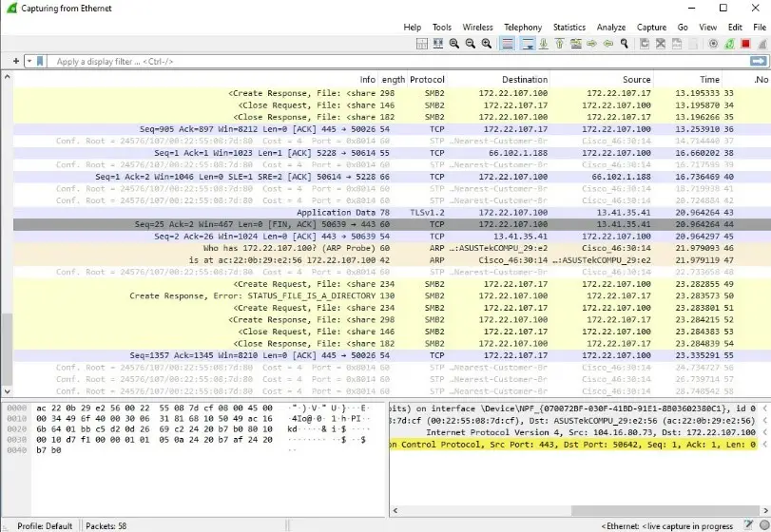This screenshot has height=532, width=771.
Task: Click the resize columns toolbar icon
Action: click(437, 44)
